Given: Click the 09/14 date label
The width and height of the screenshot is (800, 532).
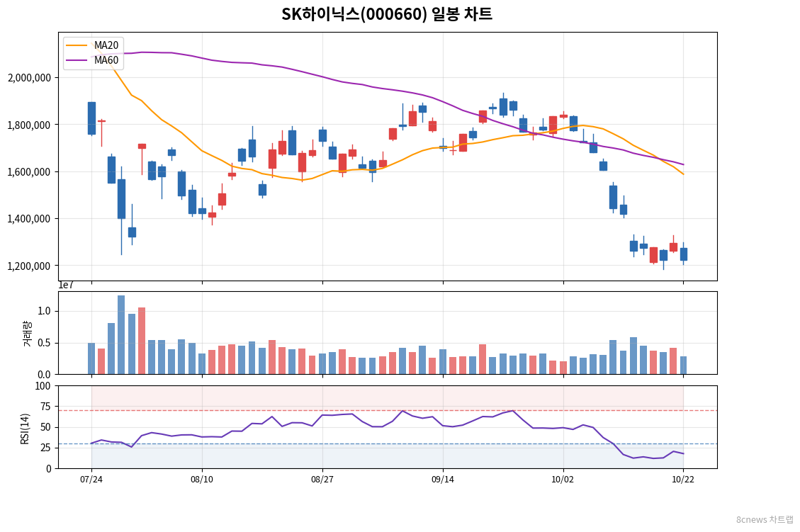Looking at the screenshot, I should click(x=443, y=480).
